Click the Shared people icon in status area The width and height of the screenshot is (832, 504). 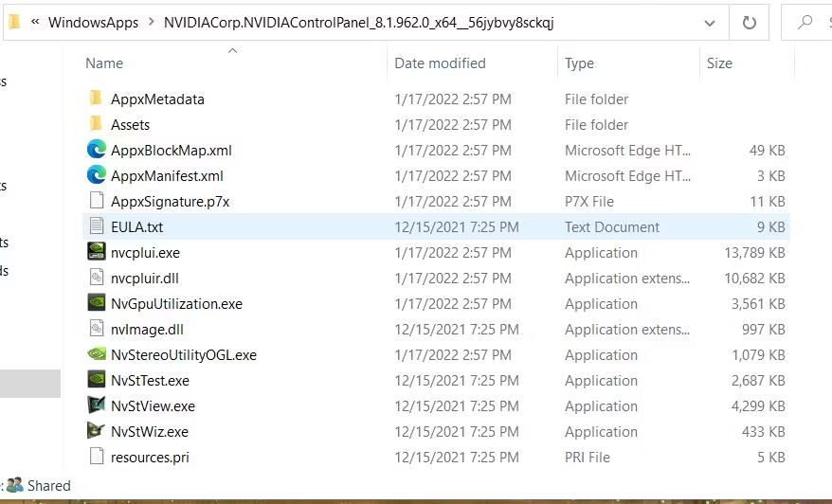(x=15, y=485)
